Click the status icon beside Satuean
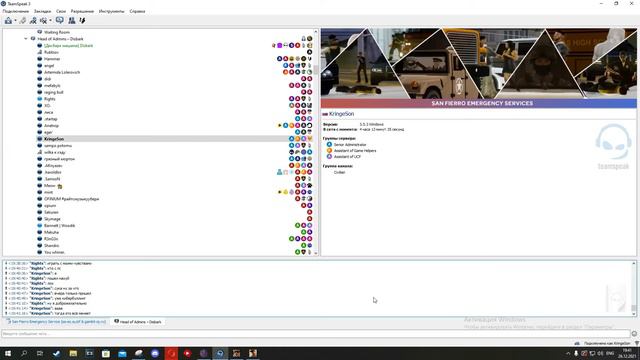This screenshot has width=640, height=360. click(40, 212)
